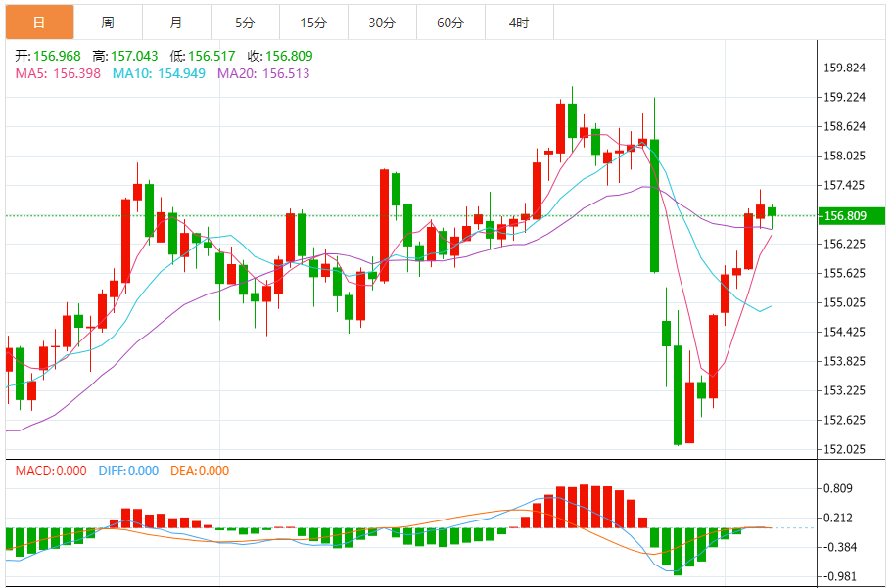
Task: Click the DIFF: 0.000 legend label
Action: [128, 471]
